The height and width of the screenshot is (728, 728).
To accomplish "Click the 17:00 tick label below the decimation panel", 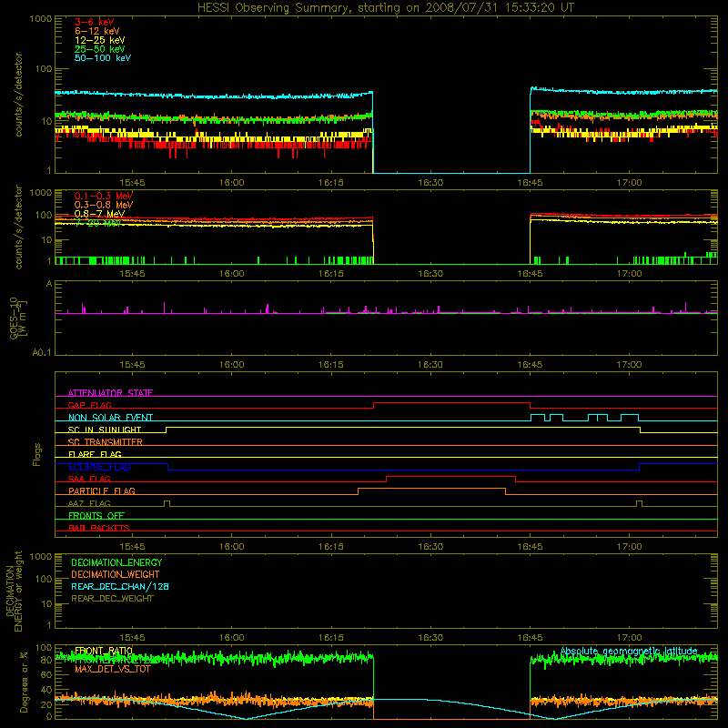I will [x=629, y=638].
